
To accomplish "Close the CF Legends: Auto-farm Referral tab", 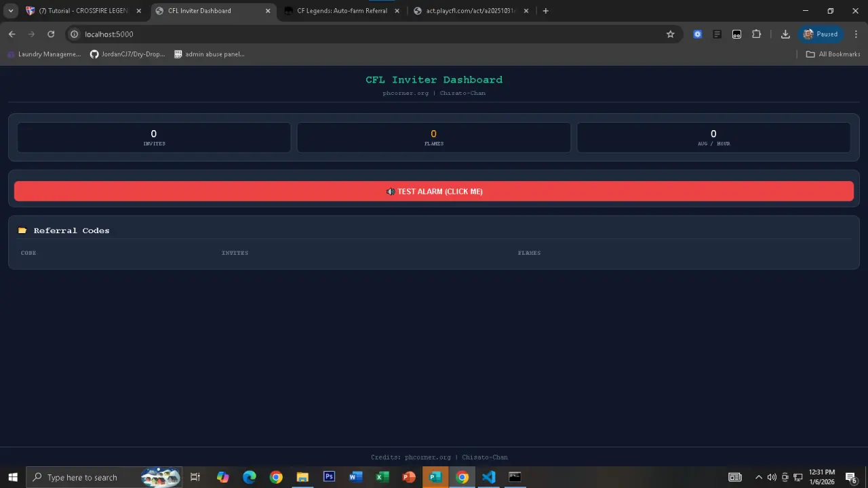I will click(397, 11).
